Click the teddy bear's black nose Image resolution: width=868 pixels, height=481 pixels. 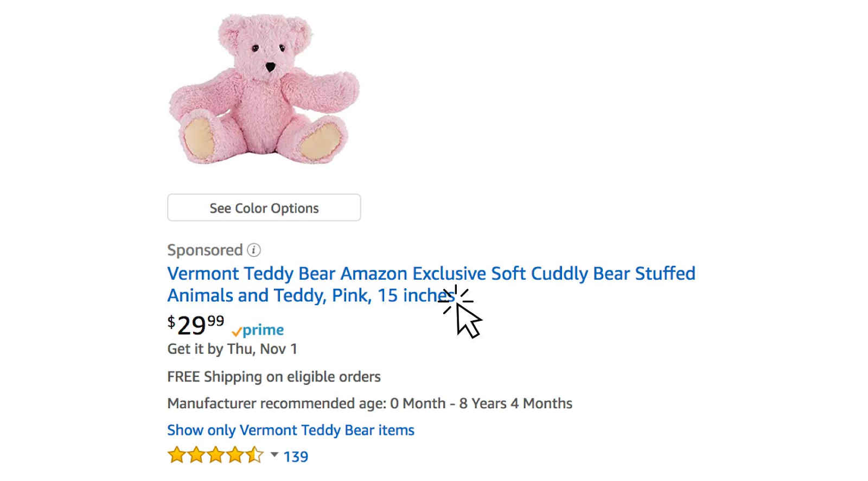(270, 67)
